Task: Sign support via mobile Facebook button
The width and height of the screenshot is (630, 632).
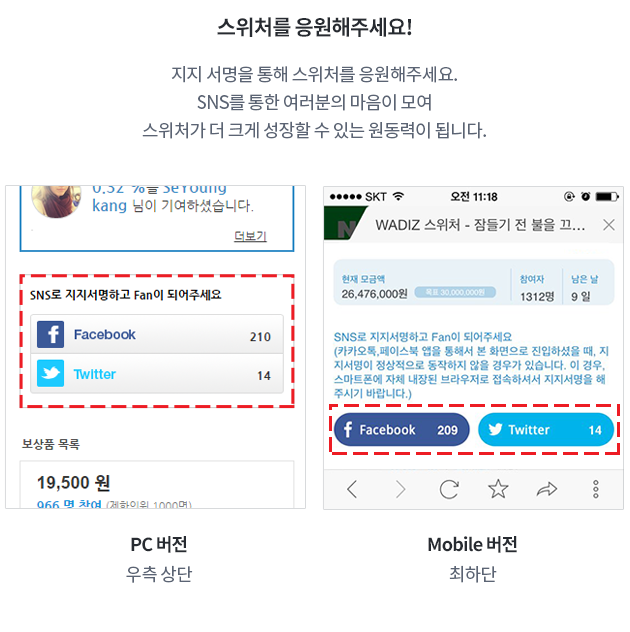Action: click(401, 429)
